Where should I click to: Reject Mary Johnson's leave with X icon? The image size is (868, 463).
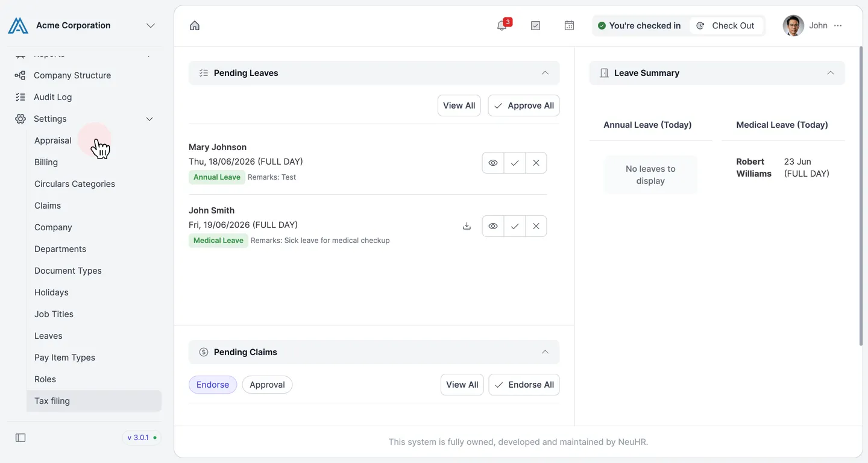click(536, 163)
